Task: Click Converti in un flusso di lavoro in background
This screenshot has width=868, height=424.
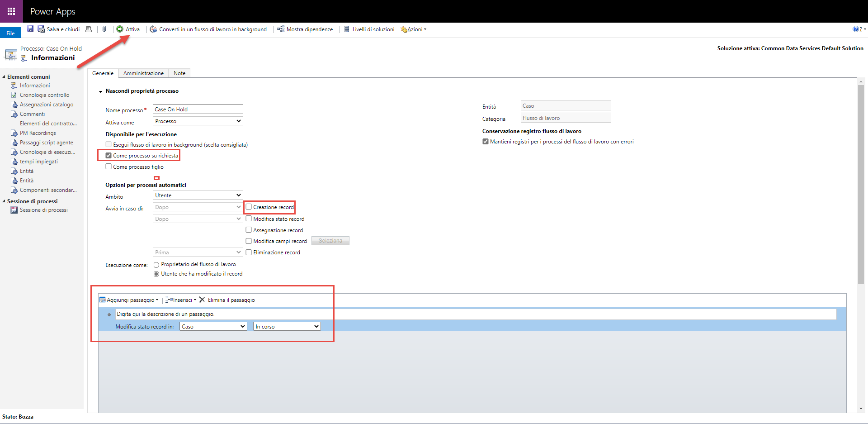Action: click(x=208, y=29)
